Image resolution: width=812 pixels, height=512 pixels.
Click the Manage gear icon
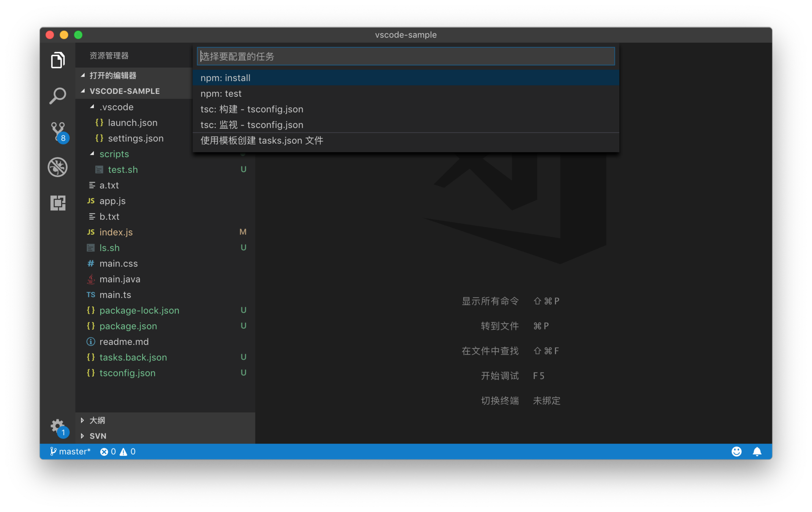pyautogui.click(x=57, y=425)
